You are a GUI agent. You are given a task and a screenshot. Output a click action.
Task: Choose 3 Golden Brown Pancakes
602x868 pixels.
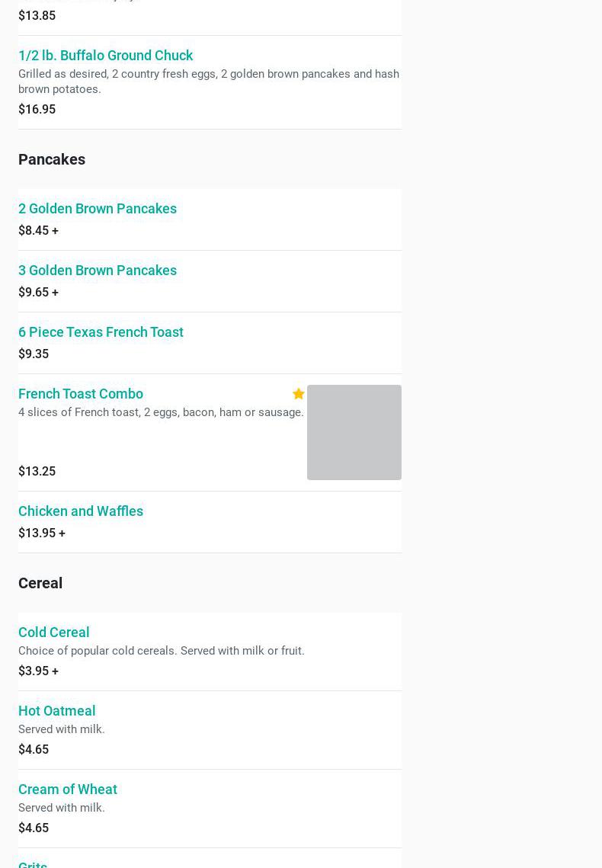tap(98, 271)
